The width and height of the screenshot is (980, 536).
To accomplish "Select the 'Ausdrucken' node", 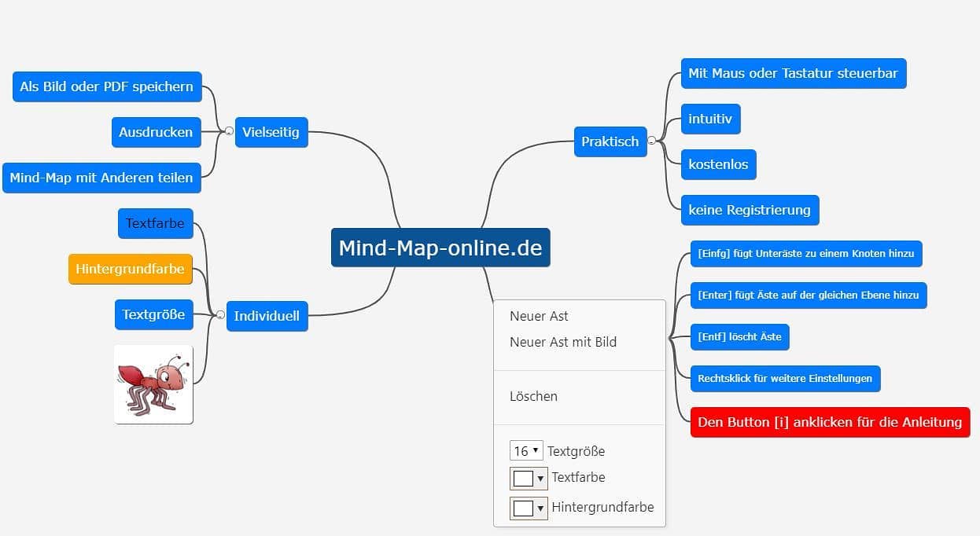I will coord(156,132).
